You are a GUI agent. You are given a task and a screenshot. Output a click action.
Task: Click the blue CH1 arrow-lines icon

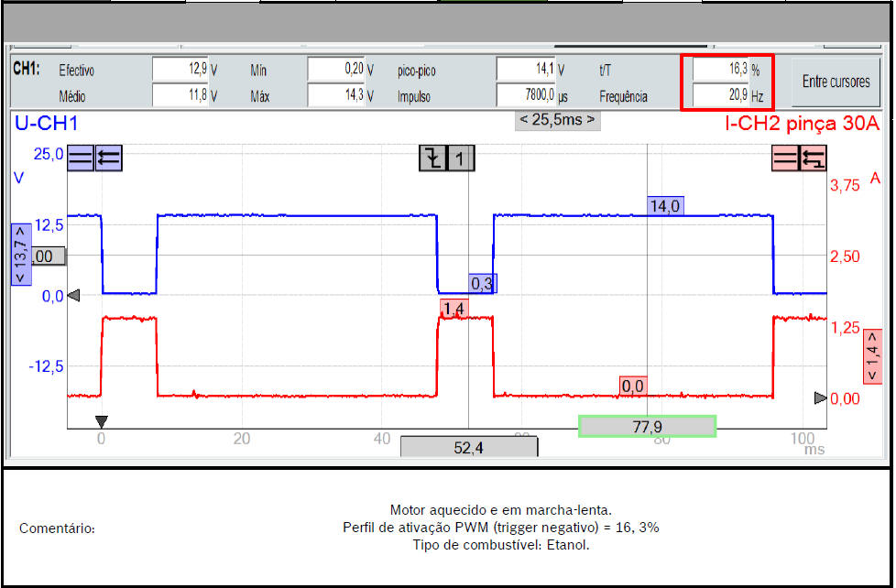108,158
